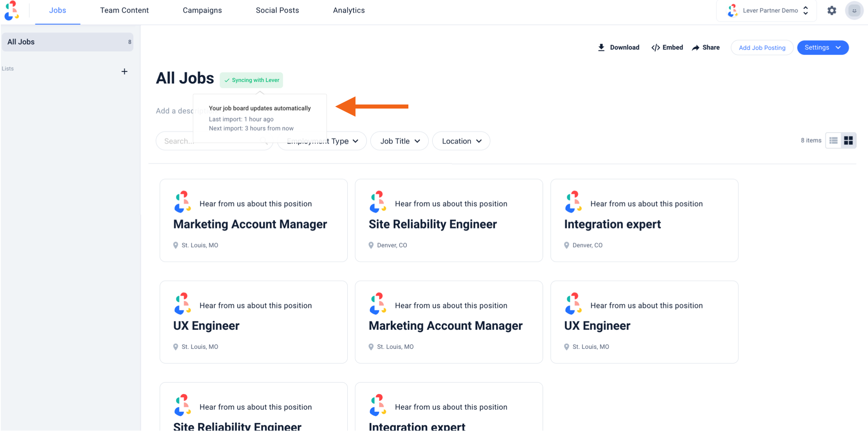Image resolution: width=868 pixels, height=431 pixels.
Task: Switch to Team Content tab
Action: tap(124, 11)
